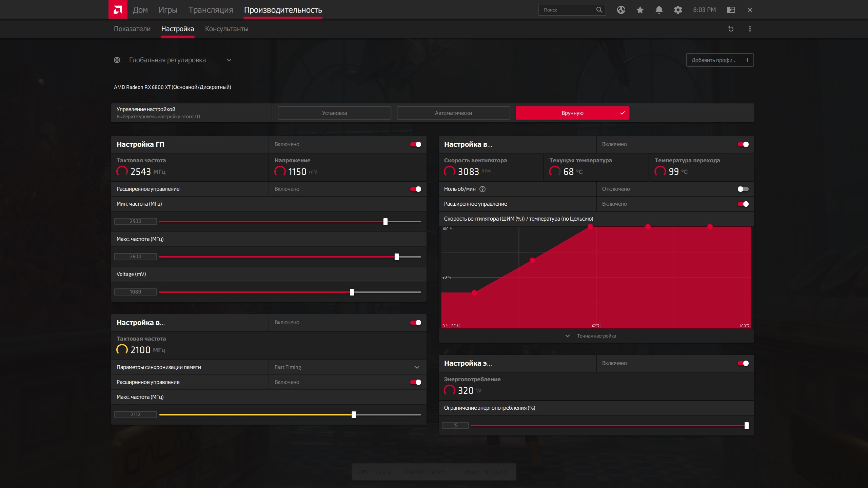The image size is (868, 488).
Task: Open the web browser globe icon
Action: coord(621,10)
